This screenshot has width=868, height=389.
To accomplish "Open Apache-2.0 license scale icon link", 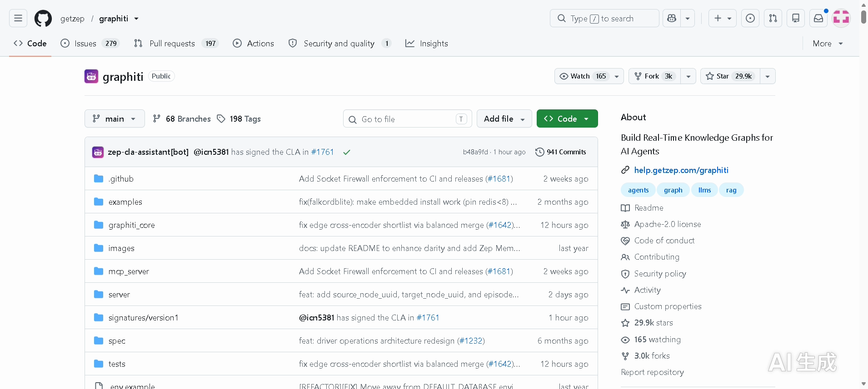I will [661, 224].
